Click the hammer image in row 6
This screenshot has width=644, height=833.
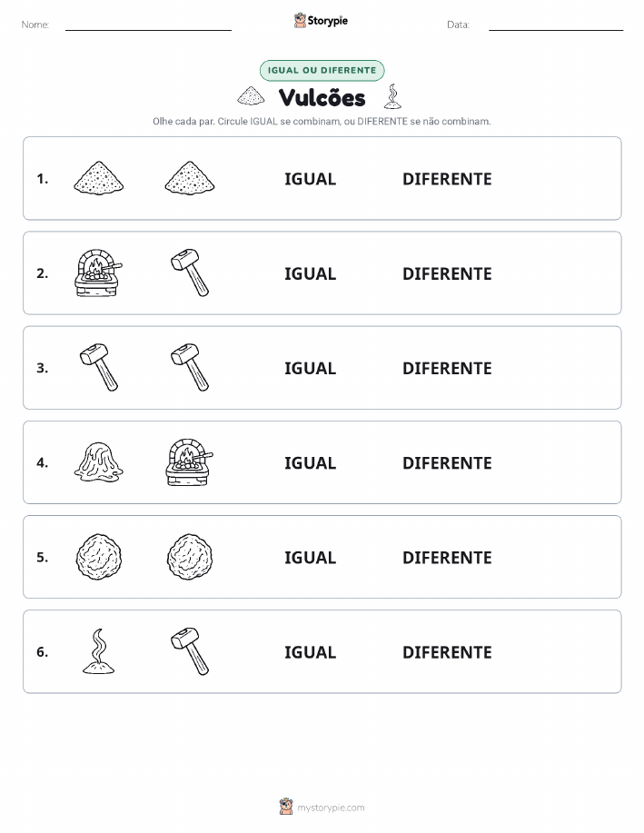pos(190,651)
